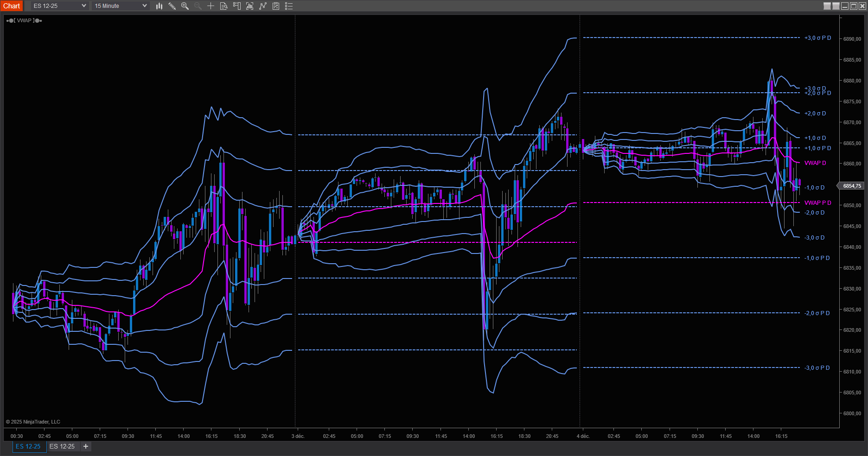Click the zoom in magnifier
This screenshot has height=456, width=868.
pyautogui.click(x=185, y=6)
